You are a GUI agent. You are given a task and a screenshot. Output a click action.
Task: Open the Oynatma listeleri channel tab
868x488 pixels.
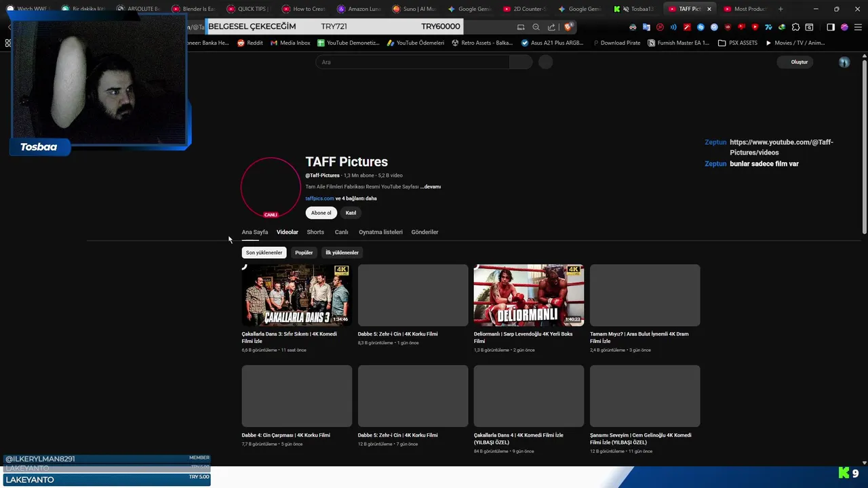tap(380, 232)
